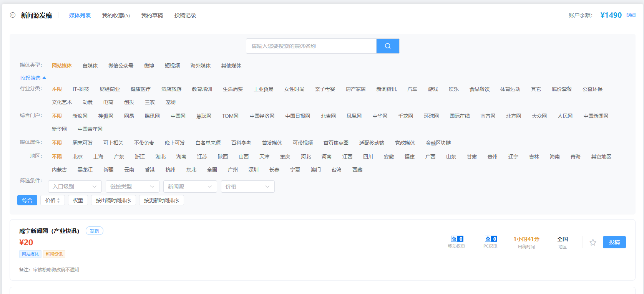The image size is (644, 294).
Task: Click the 投稿 button for 咸宁新闻网
Action: tap(614, 242)
